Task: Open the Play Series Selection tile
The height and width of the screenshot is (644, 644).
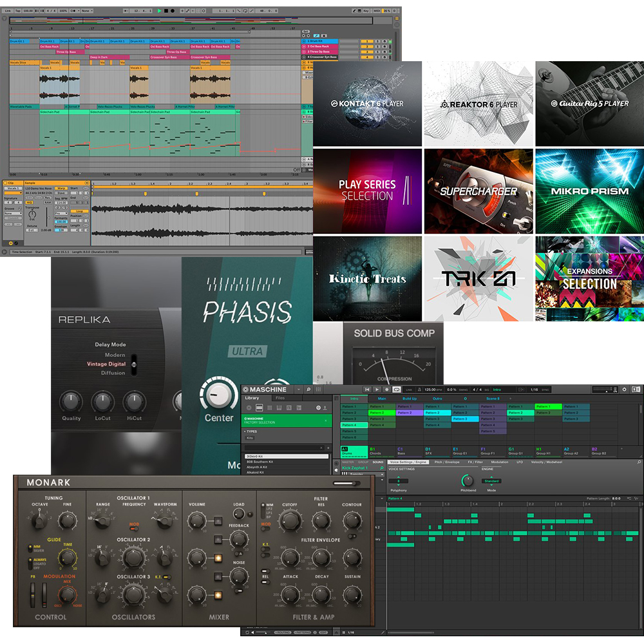Action: coord(367,191)
